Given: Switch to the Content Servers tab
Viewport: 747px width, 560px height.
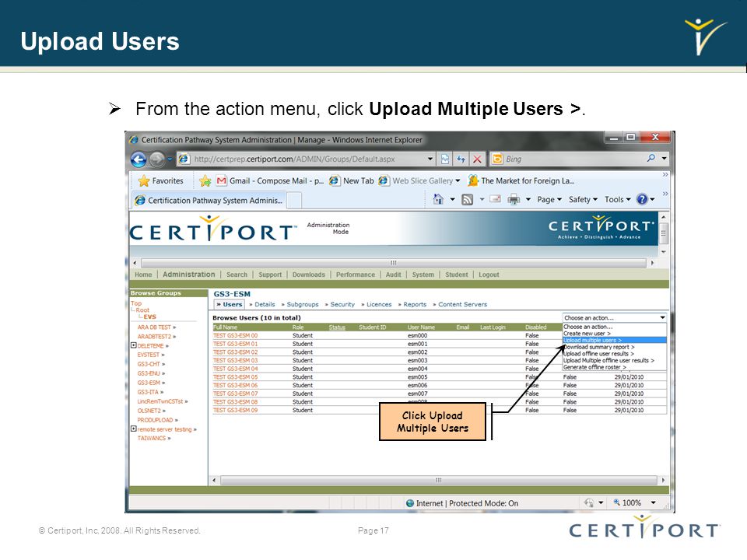Looking at the screenshot, I should click(462, 304).
